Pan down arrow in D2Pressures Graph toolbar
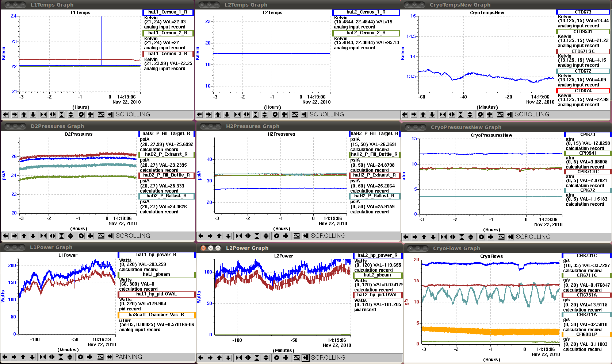The width and height of the screenshot is (612, 364). (33, 236)
